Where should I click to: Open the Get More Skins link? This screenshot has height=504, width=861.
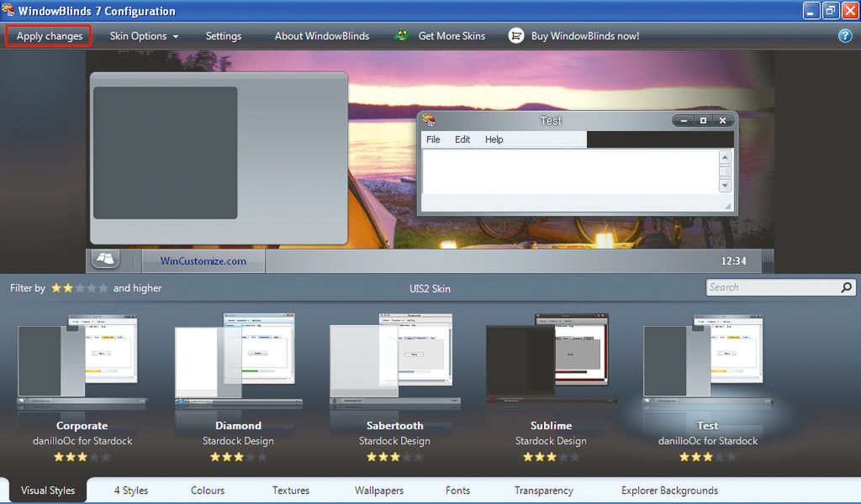point(452,36)
